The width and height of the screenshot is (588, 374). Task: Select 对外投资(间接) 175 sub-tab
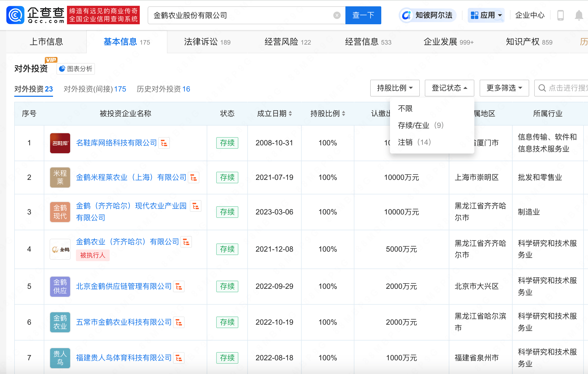[x=95, y=89]
